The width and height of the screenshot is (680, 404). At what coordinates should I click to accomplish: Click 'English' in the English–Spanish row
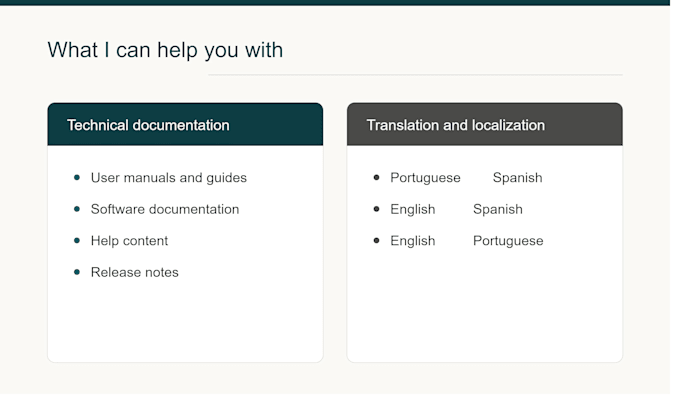413,210
